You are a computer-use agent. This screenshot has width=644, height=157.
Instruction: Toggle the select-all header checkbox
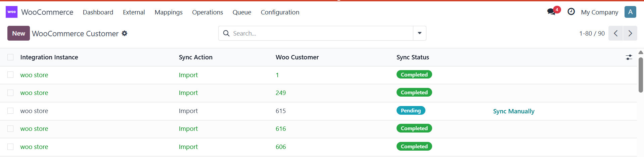[10, 57]
